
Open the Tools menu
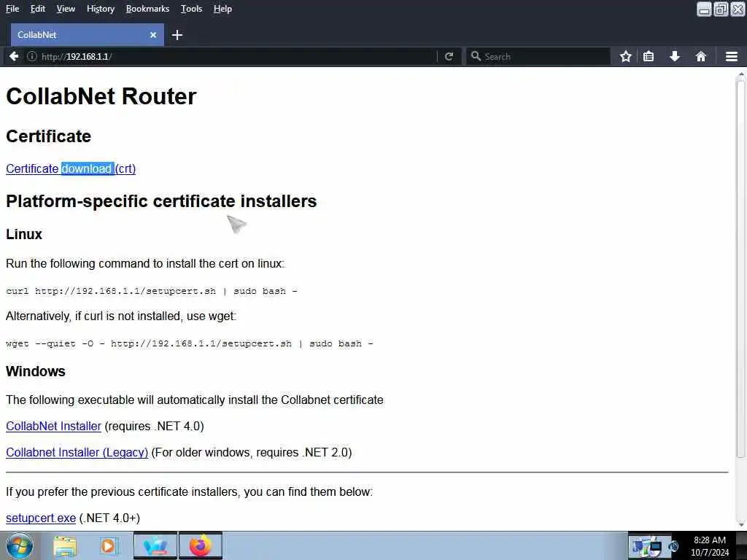click(192, 9)
